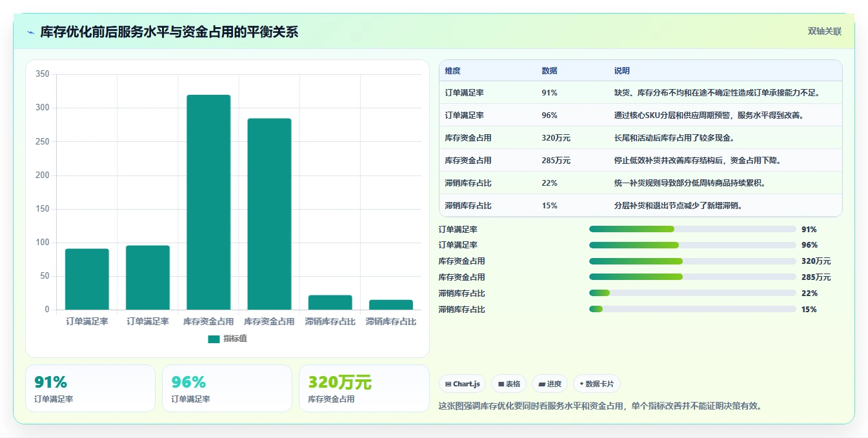This screenshot has height=438, width=868.
Task: Click the 285万元 progress bar
Action: 692,277
